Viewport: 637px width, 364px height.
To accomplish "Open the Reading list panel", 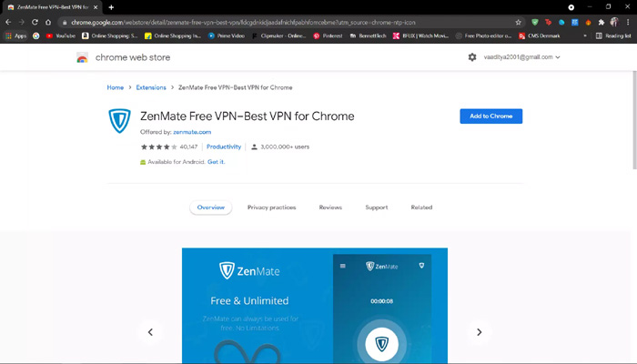I will (613, 35).
